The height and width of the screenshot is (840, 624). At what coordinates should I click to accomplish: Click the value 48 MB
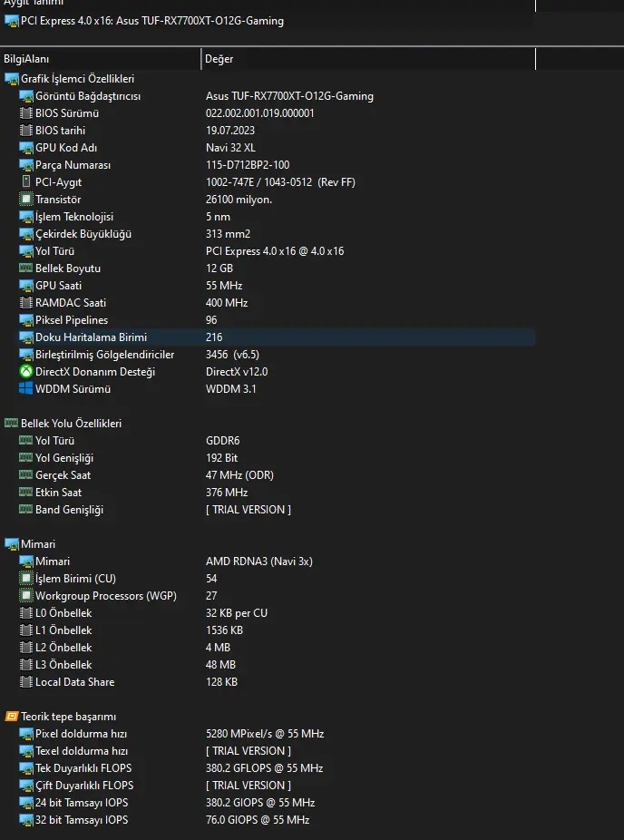coord(220,665)
